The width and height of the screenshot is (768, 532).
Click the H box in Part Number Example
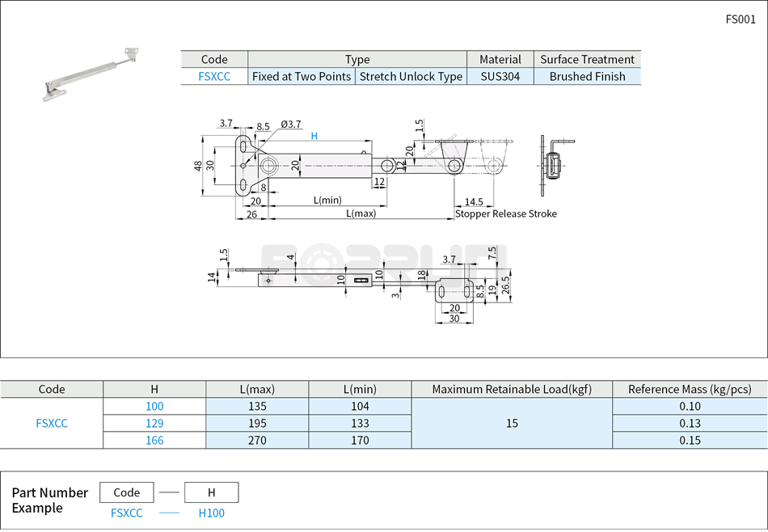(x=212, y=492)
